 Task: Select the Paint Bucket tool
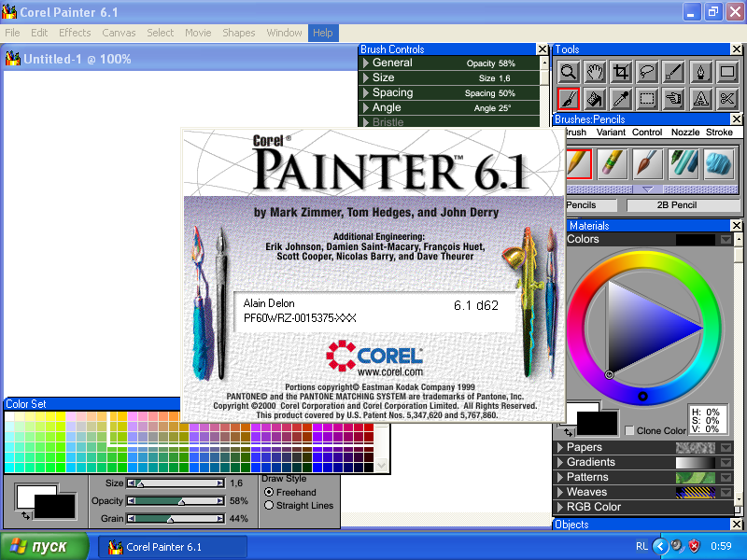click(x=595, y=99)
